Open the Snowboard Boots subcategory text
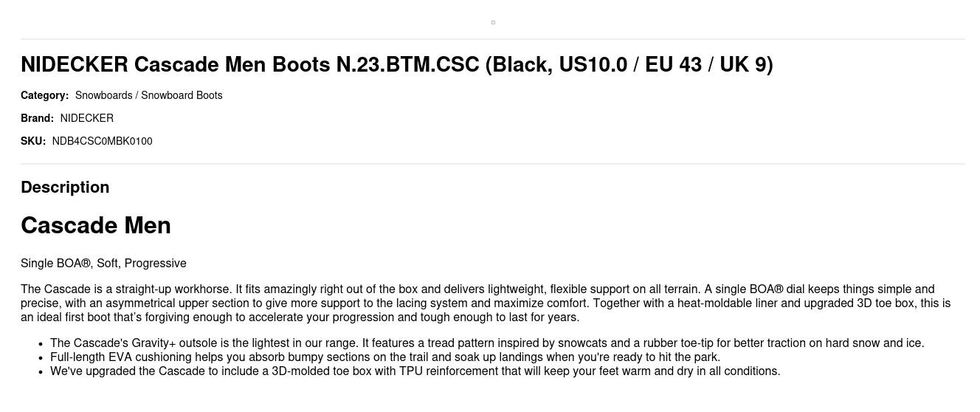980x412 pixels. tap(182, 95)
